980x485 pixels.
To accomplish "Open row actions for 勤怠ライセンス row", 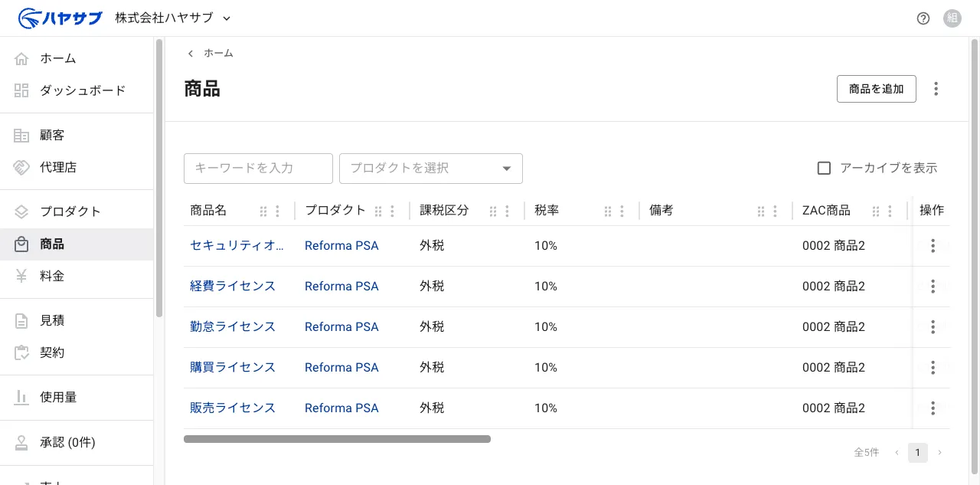I will pyautogui.click(x=933, y=327).
